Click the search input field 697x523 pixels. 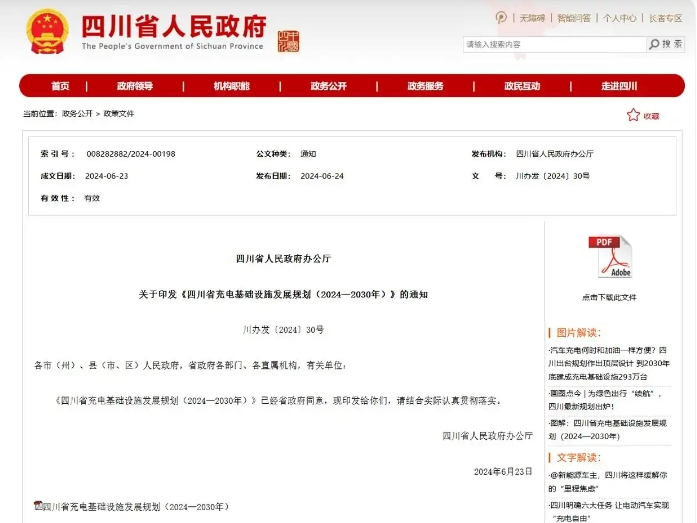tap(554, 44)
